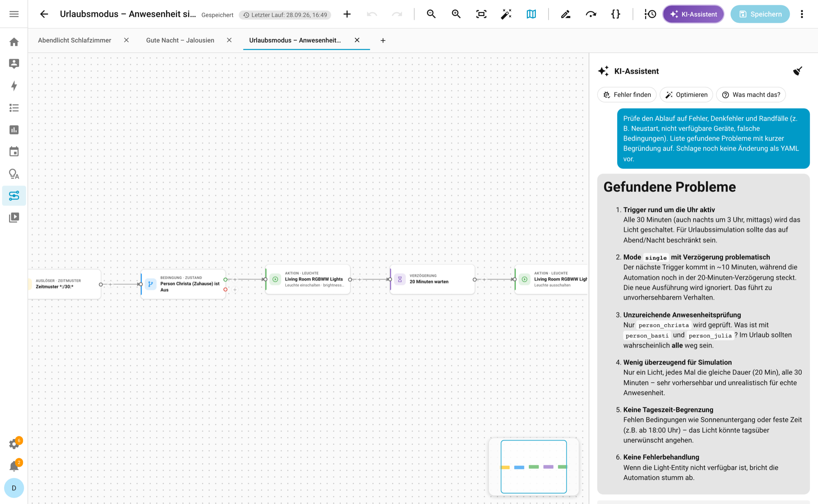Select the 20 Minuten warten delay node
This screenshot has height=504, width=818.
[x=433, y=280]
